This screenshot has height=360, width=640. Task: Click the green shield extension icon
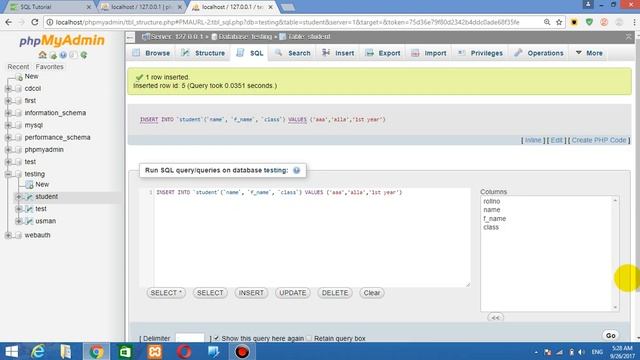589,22
